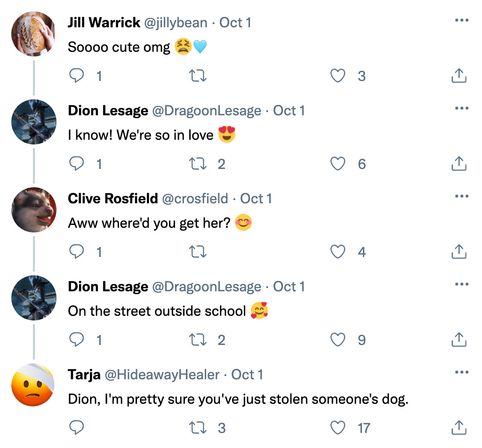482x448 pixels.
Task: Retweet the 'We're so in love' tweet
Action: [x=198, y=164]
